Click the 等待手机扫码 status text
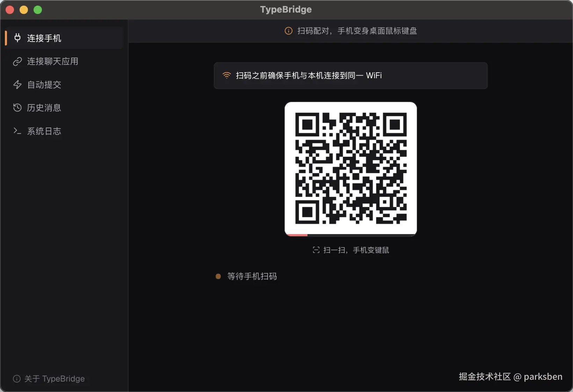Screen dimensions: 573x392 click(x=252, y=276)
